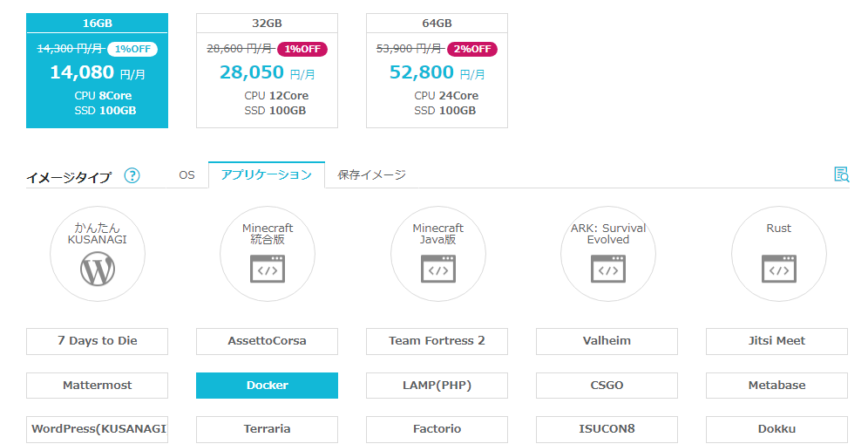Click the struck-through 53,900 円/月 price

410,49
